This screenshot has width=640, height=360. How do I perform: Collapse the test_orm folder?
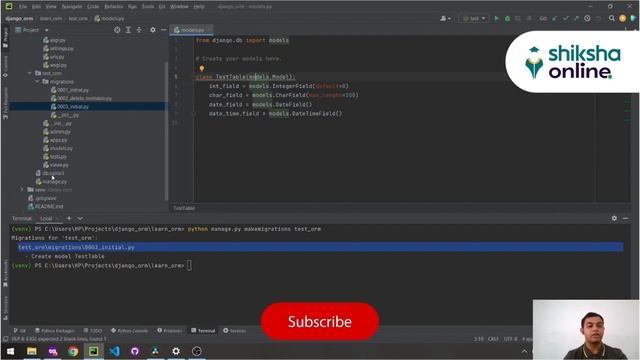point(30,73)
